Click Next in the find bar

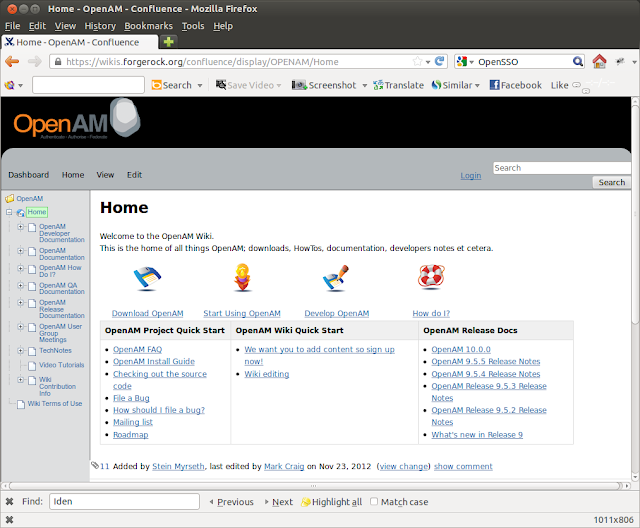(279, 502)
